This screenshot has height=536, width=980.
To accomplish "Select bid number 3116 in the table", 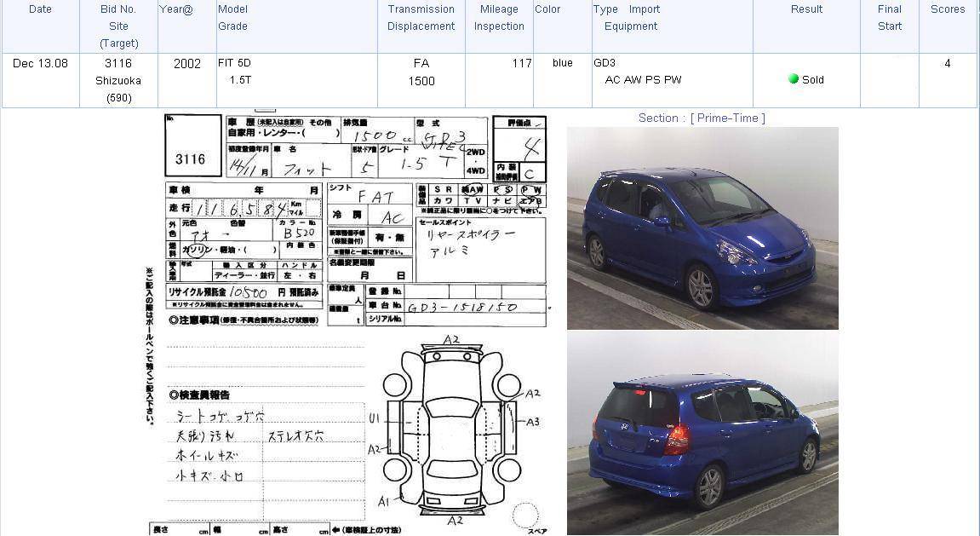I will [118, 63].
